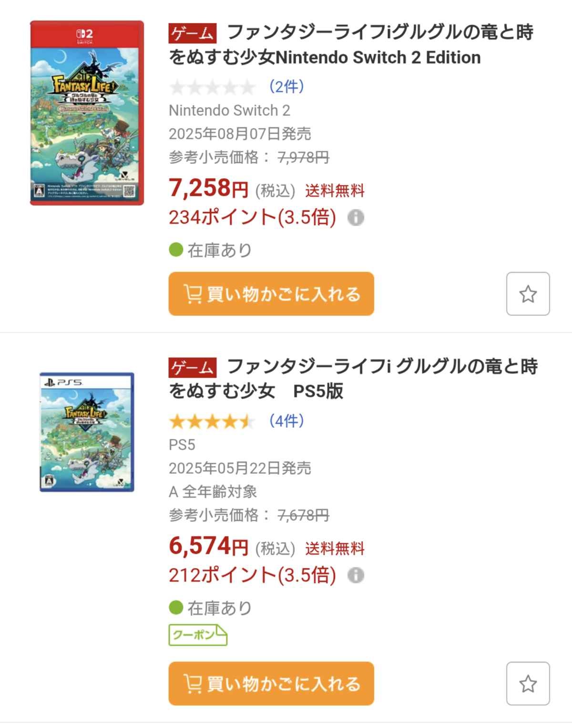The width and height of the screenshot is (572, 728).
Task: Click the 7,258円 price
Action: click(209, 188)
